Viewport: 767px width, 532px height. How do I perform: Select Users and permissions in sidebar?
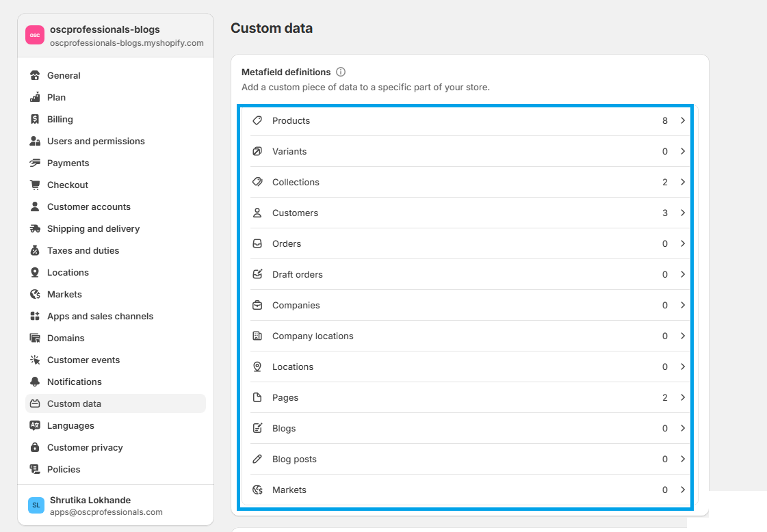tap(96, 141)
